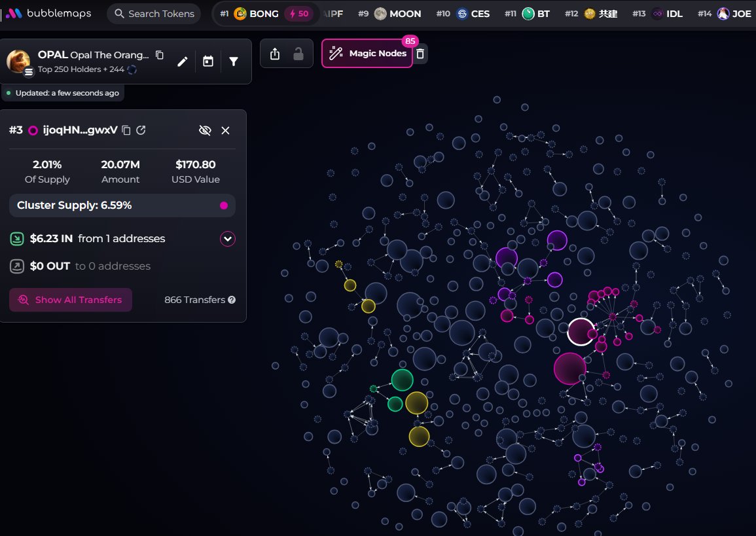Click the pencil edit icon beside OPAL
Viewport: 756px width, 536px height.
tap(183, 62)
